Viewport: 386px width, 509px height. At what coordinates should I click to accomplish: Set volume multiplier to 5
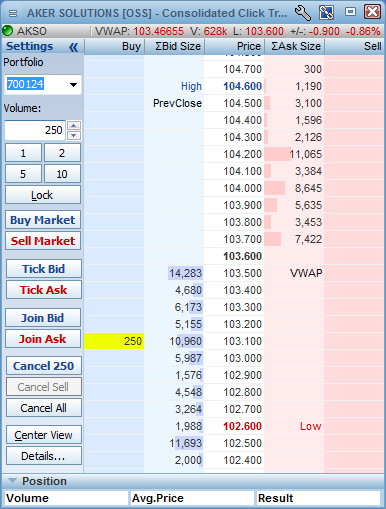(23, 174)
